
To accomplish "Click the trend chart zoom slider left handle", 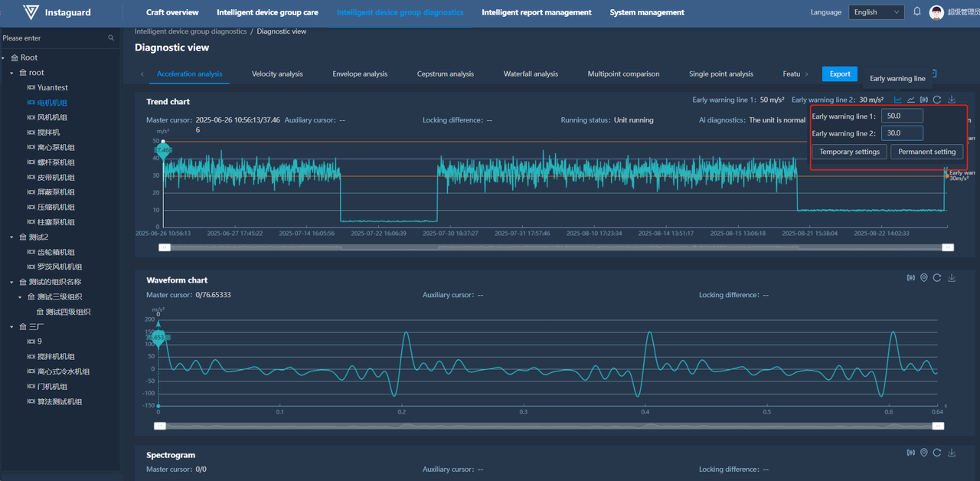I will pyautogui.click(x=164, y=247).
